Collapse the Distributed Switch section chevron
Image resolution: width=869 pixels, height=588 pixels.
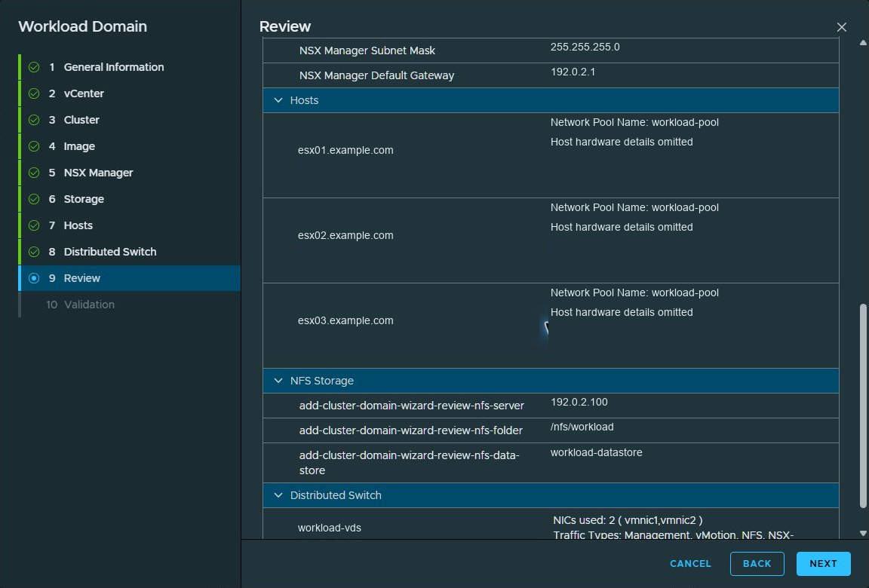(278, 495)
